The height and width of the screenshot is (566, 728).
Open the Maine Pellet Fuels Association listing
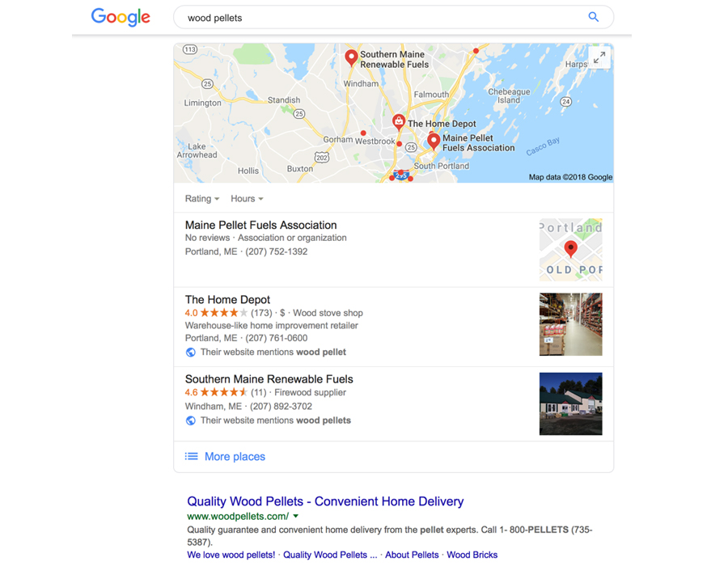coord(261,225)
